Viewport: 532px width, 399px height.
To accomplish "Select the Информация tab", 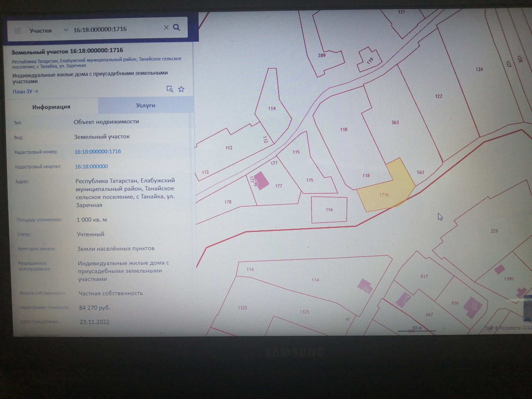I will (x=51, y=107).
